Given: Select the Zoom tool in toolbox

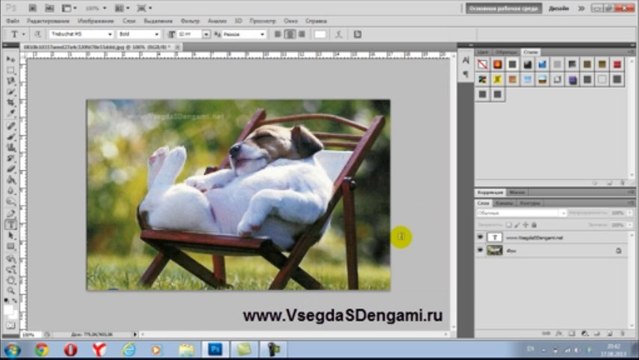Looking at the screenshot, I should [11, 291].
